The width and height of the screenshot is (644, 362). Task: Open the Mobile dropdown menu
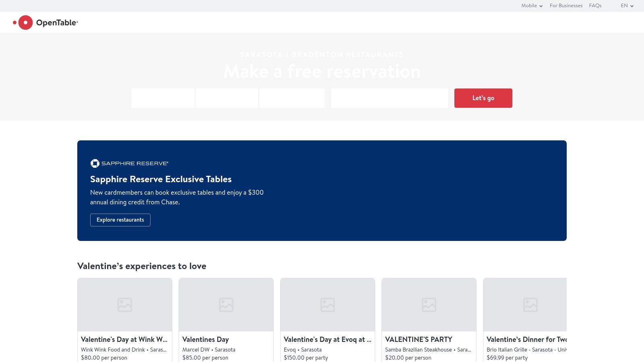pyautogui.click(x=532, y=6)
